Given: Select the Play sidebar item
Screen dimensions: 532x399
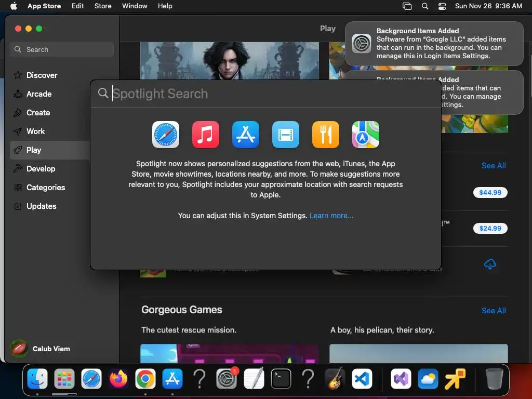Looking at the screenshot, I should pos(49,150).
